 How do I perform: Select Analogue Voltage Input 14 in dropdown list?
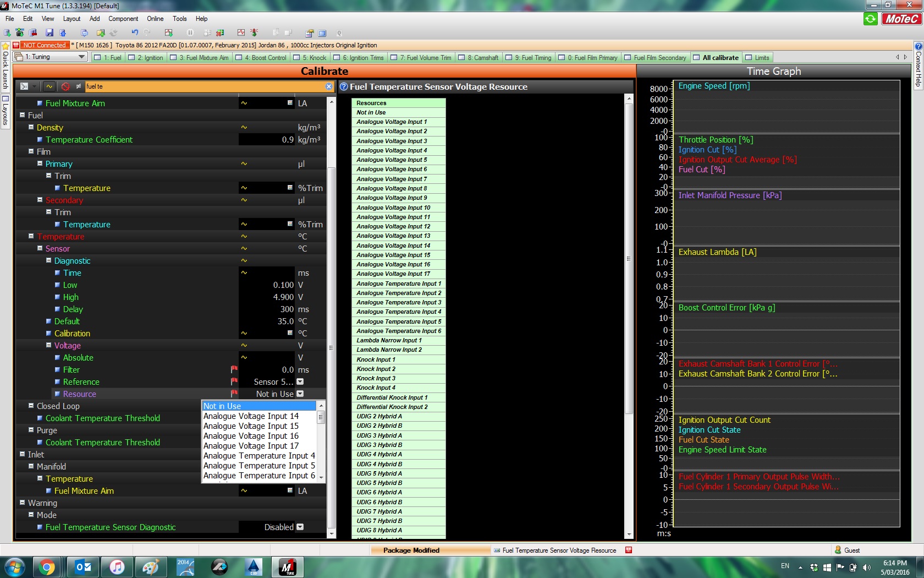point(259,416)
